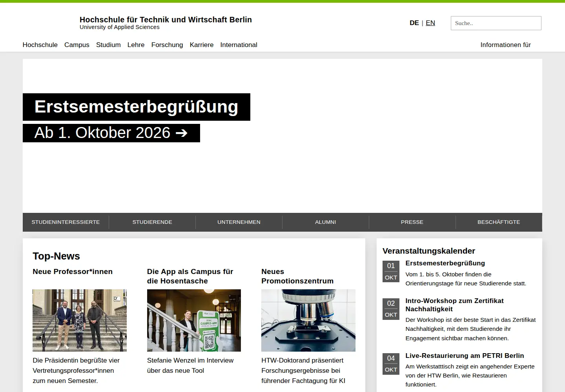The width and height of the screenshot is (565, 392).
Task: Click the University of Applied Sciences subtitle
Action: click(120, 27)
